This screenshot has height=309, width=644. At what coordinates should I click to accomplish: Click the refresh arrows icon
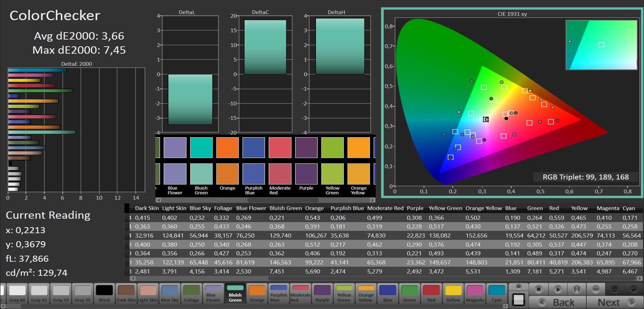[x=614, y=289]
